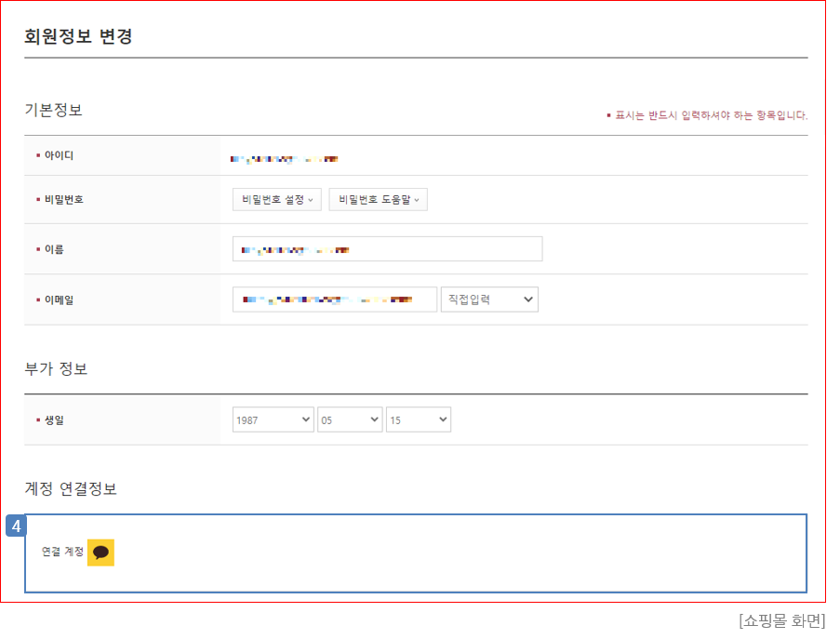Click the 아이디 field label

coord(59,155)
